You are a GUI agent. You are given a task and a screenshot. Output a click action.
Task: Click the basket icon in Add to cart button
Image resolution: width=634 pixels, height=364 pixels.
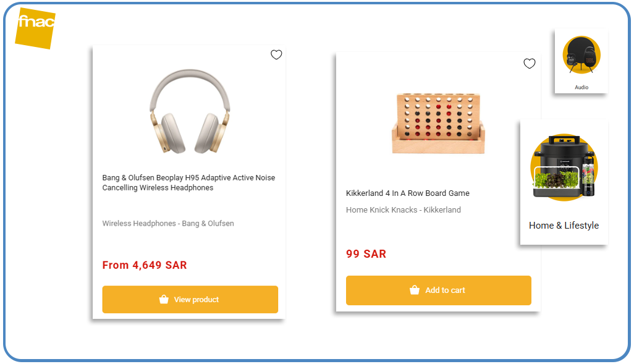click(x=415, y=290)
